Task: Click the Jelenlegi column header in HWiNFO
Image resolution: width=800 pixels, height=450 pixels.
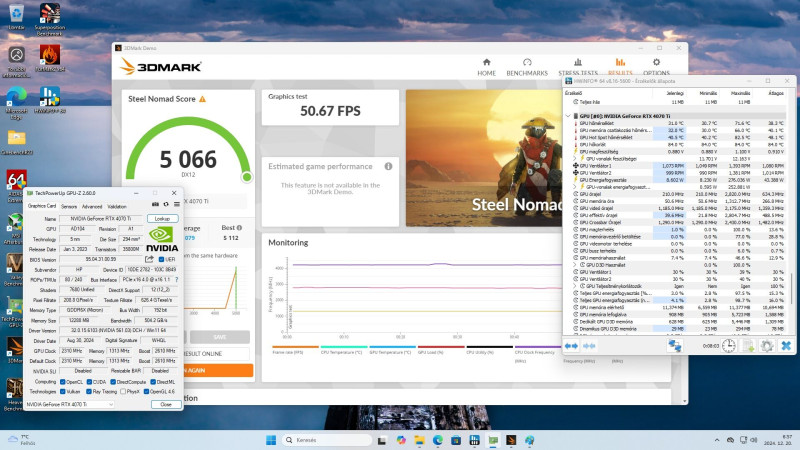Action: point(674,93)
